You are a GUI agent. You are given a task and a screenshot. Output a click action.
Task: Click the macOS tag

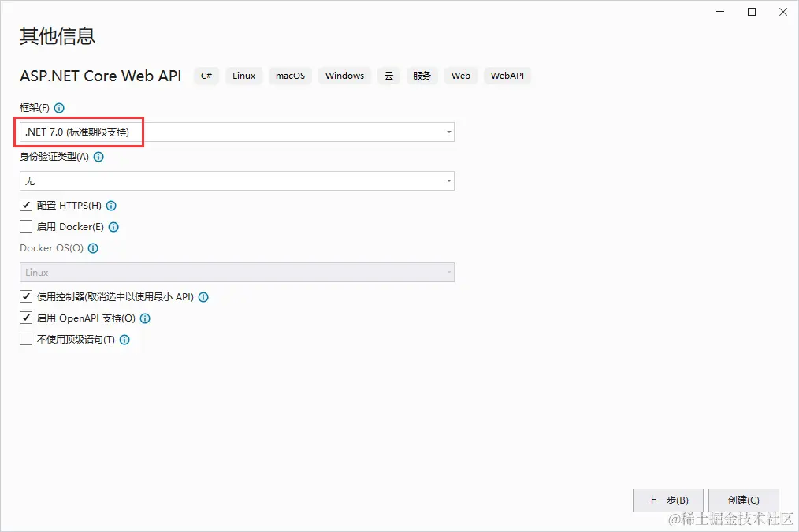click(x=291, y=76)
